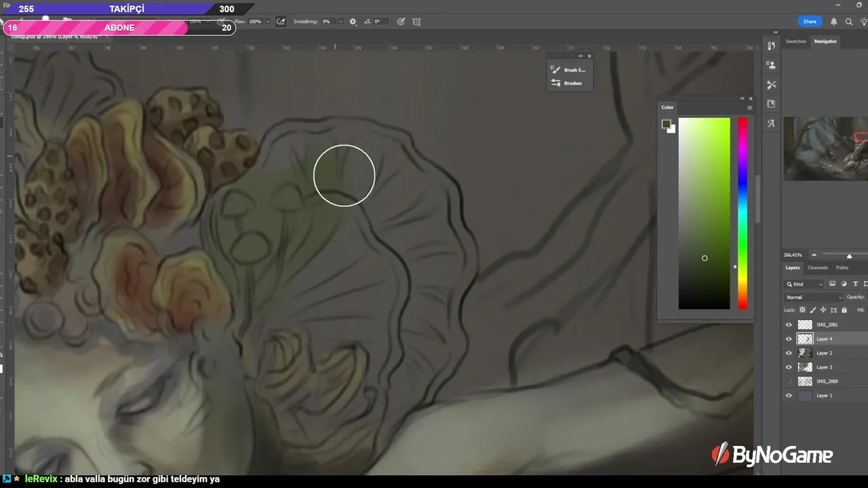This screenshot has height=488, width=868.
Task: Collapse Color panel double arrows
Action: tap(742, 98)
